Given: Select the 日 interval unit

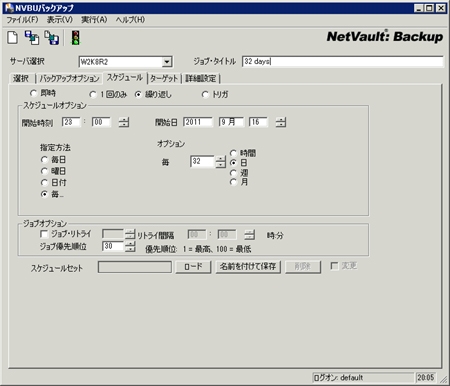Looking at the screenshot, I should 233,163.
